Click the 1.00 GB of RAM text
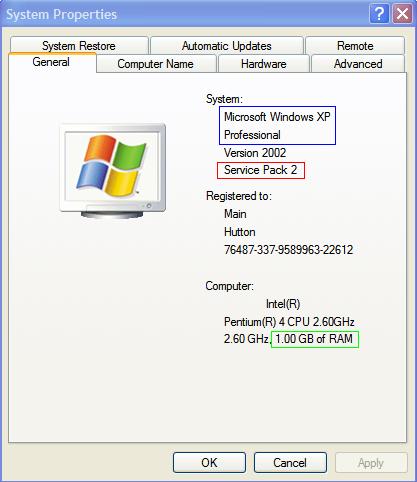Image resolution: width=417 pixels, height=482 pixels. pyautogui.click(x=314, y=339)
